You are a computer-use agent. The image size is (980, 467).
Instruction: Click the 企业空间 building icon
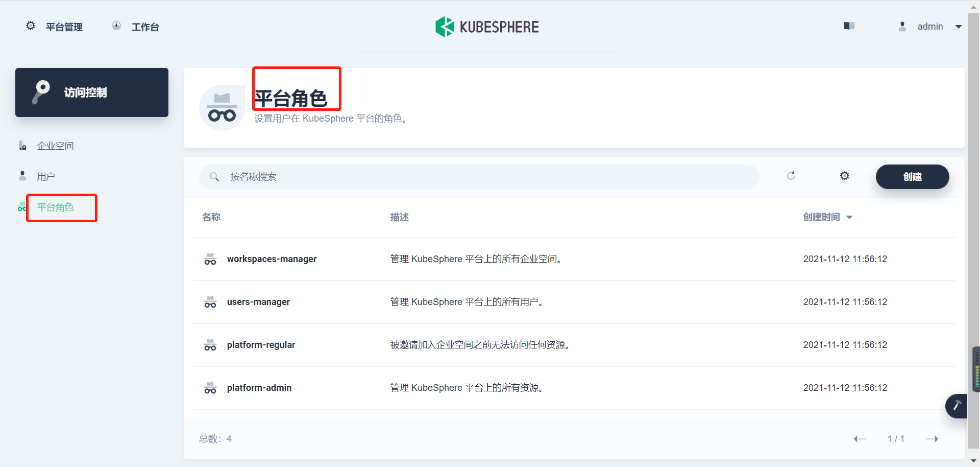(22, 146)
